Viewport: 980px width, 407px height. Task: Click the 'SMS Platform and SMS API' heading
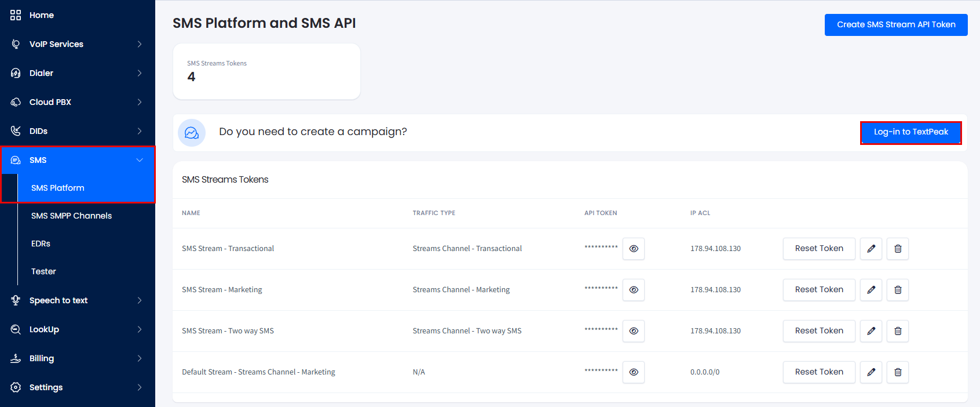tap(264, 23)
